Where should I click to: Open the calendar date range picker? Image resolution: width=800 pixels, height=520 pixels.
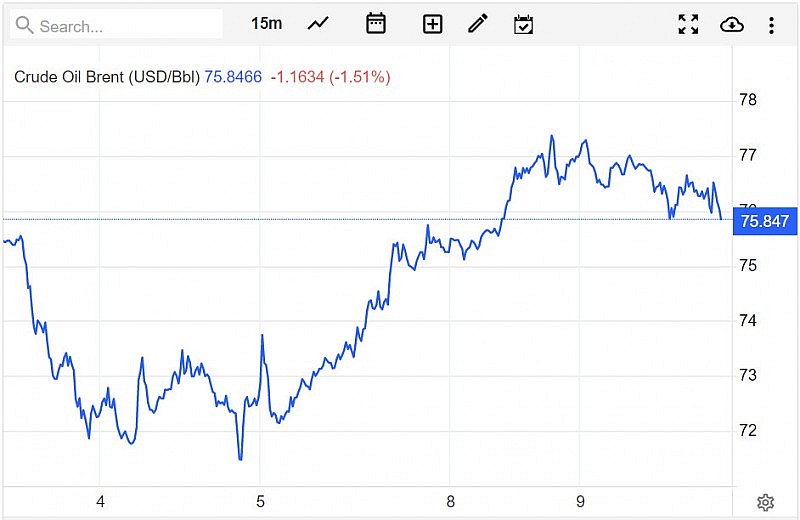376,24
